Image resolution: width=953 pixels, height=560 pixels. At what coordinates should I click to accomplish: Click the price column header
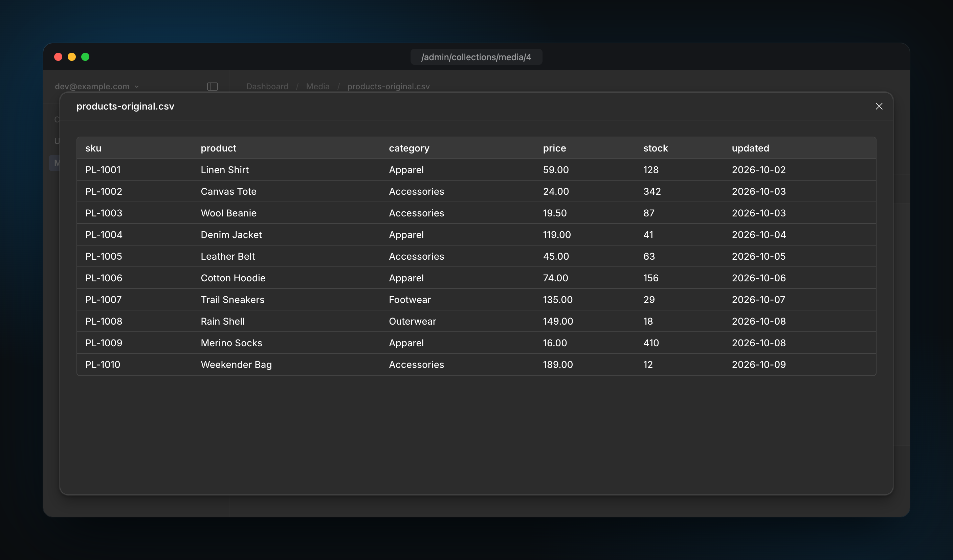[554, 148]
